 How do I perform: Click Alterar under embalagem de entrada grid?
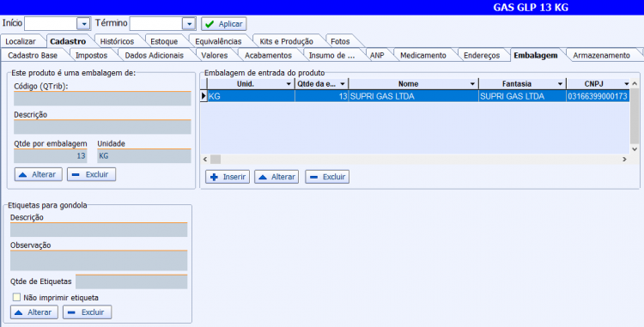[x=276, y=177]
